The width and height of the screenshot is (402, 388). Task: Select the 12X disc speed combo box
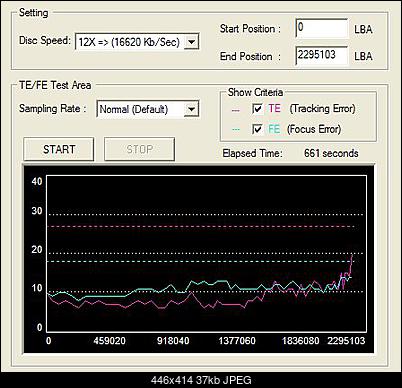137,42
